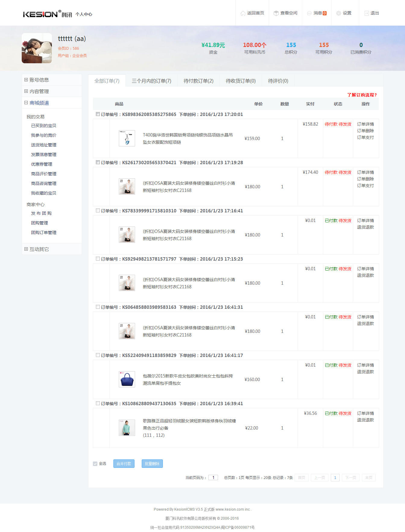The image size is (405, 532).
Task: Click the current page number input field
Action: coord(213,477)
